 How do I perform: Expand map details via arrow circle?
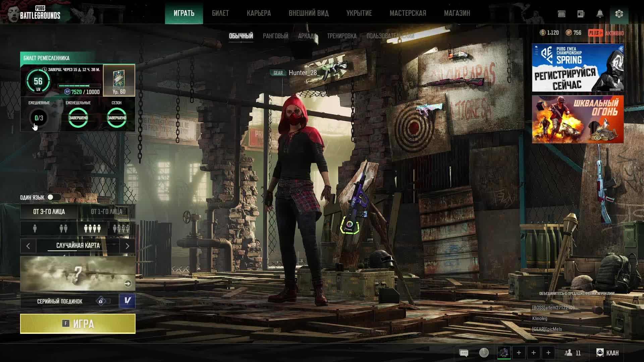click(x=128, y=284)
